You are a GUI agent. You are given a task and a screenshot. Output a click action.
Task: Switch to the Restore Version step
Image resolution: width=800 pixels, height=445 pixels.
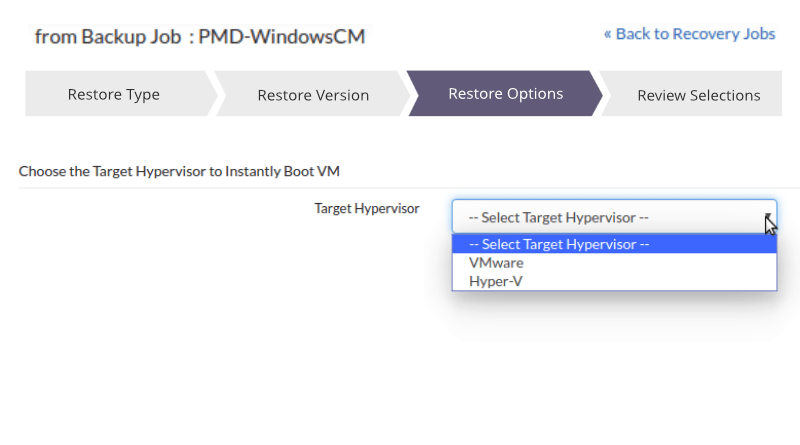[x=313, y=95]
